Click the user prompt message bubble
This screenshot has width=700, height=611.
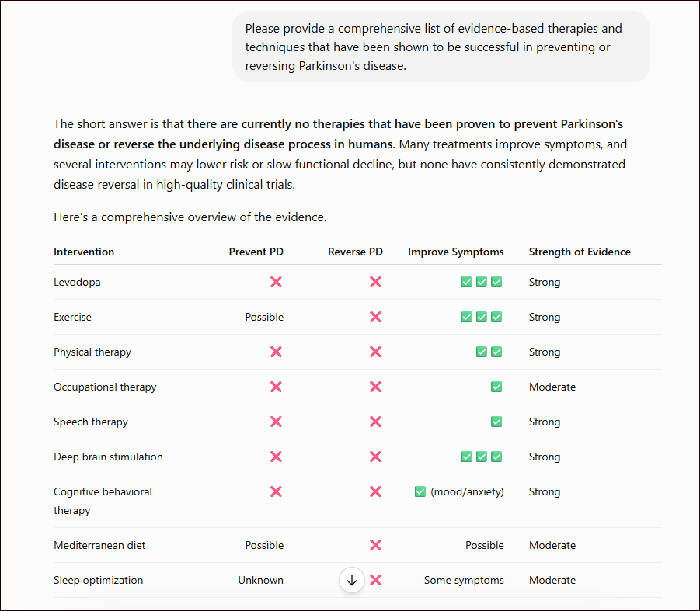coord(441,47)
